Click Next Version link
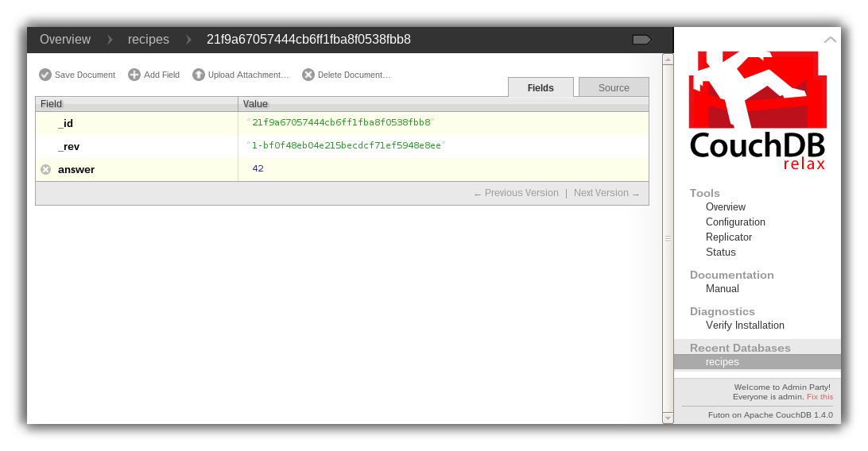This screenshot has height=451, width=868. [x=606, y=193]
